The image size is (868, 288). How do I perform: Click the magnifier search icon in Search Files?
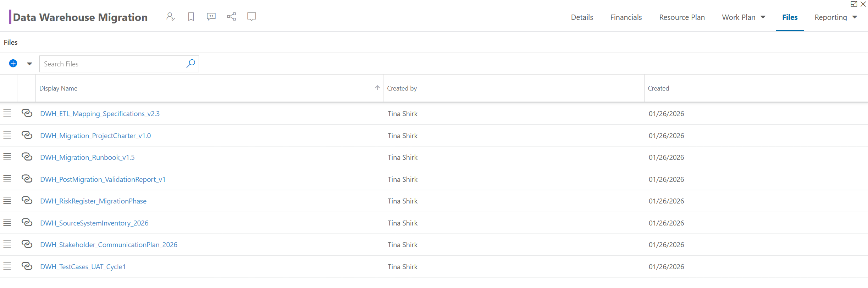pyautogui.click(x=191, y=64)
